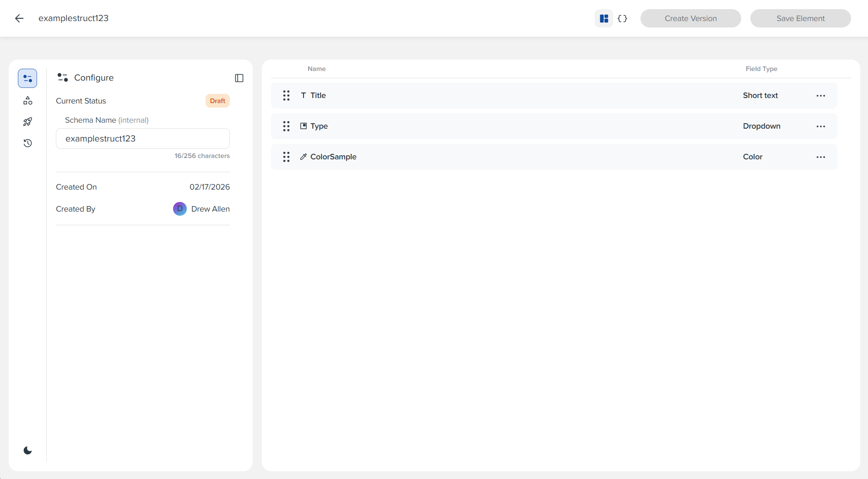
Task: Click the back arrow next to examplestruct123
Action: point(19,18)
